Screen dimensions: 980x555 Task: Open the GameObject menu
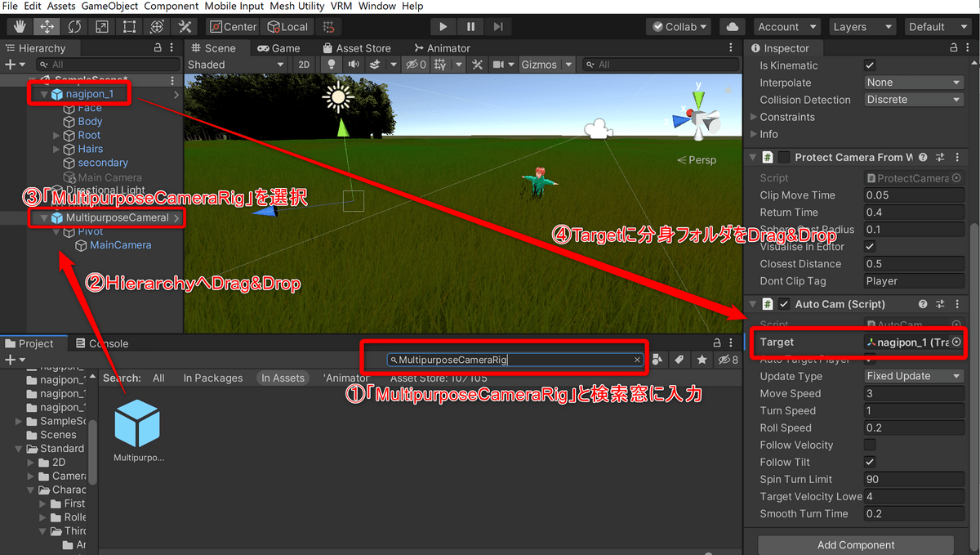110,6
